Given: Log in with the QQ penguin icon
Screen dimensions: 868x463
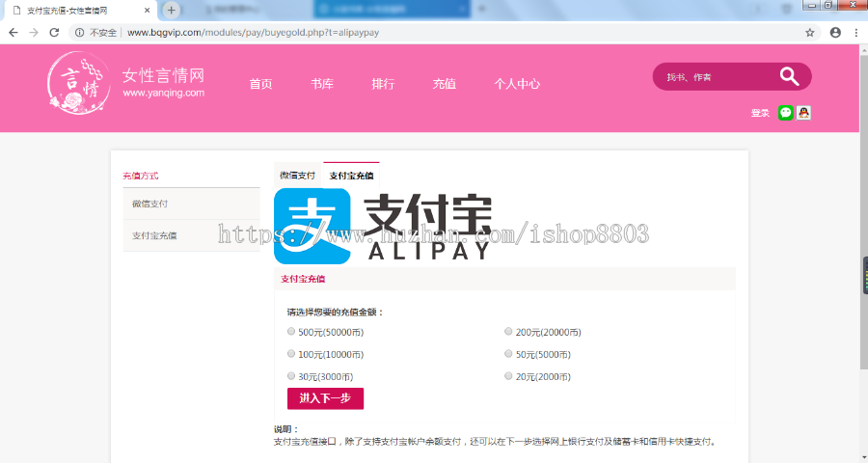Looking at the screenshot, I should (803, 113).
